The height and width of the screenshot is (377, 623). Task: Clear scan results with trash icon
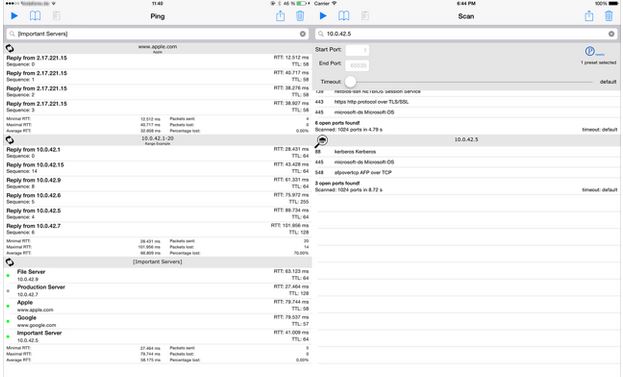pyautogui.click(x=609, y=16)
